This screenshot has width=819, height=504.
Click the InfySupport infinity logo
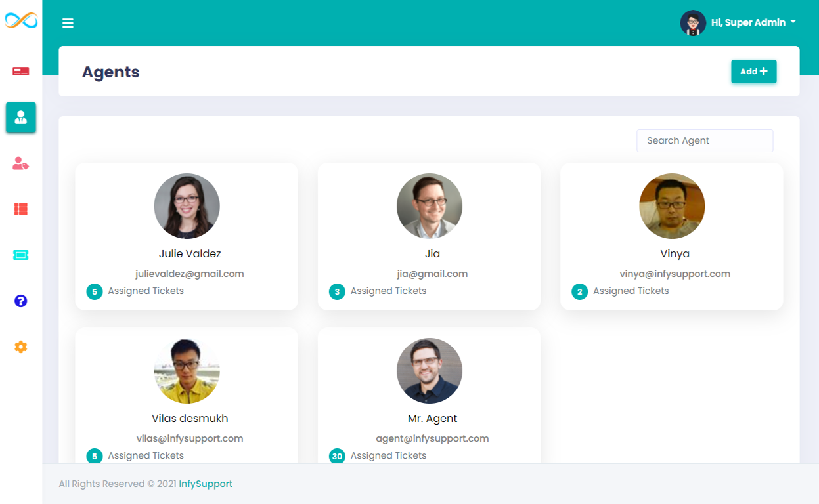20,20
